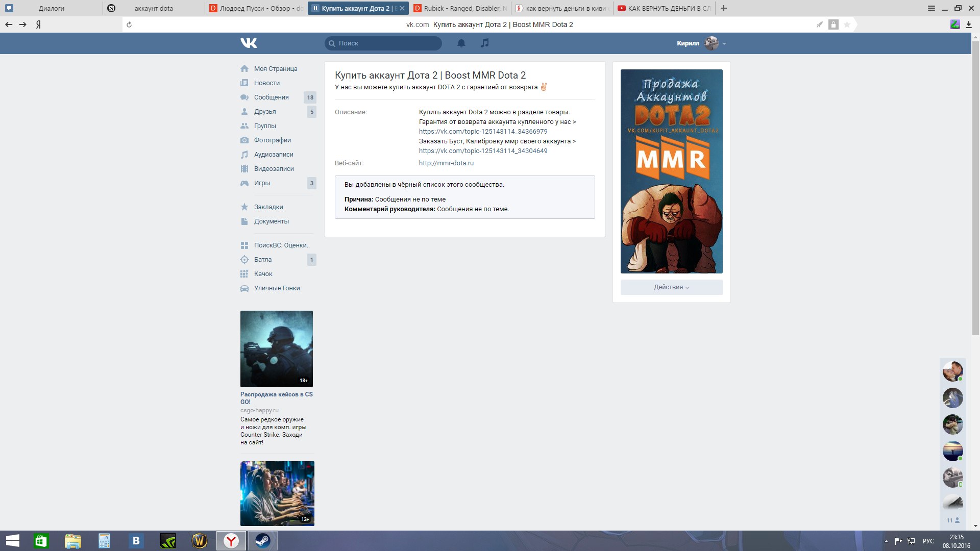The width and height of the screenshot is (980, 551).
Task: Click the vertical page scrollbar
Action: click(975, 189)
